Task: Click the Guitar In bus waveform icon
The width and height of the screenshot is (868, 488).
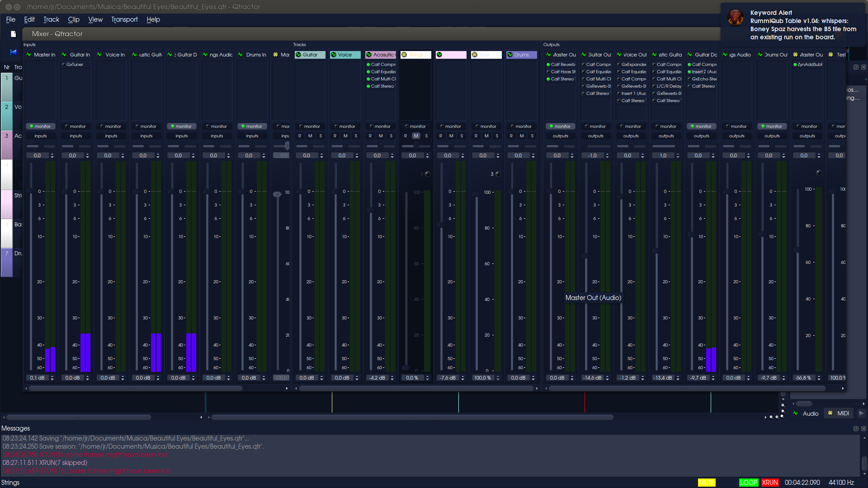Action: tap(64, 55)
